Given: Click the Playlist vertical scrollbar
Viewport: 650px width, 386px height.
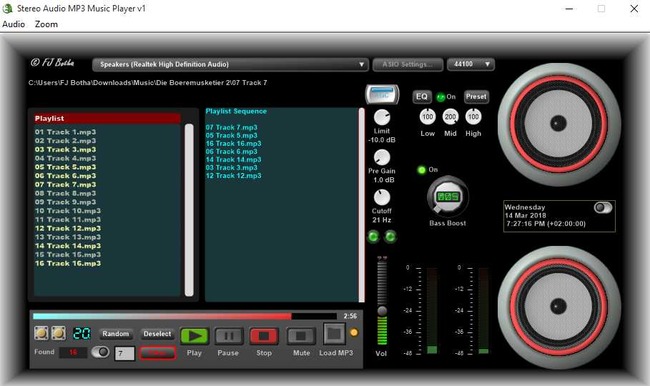Looking at the screenshot, I should [x=189, y=210].
